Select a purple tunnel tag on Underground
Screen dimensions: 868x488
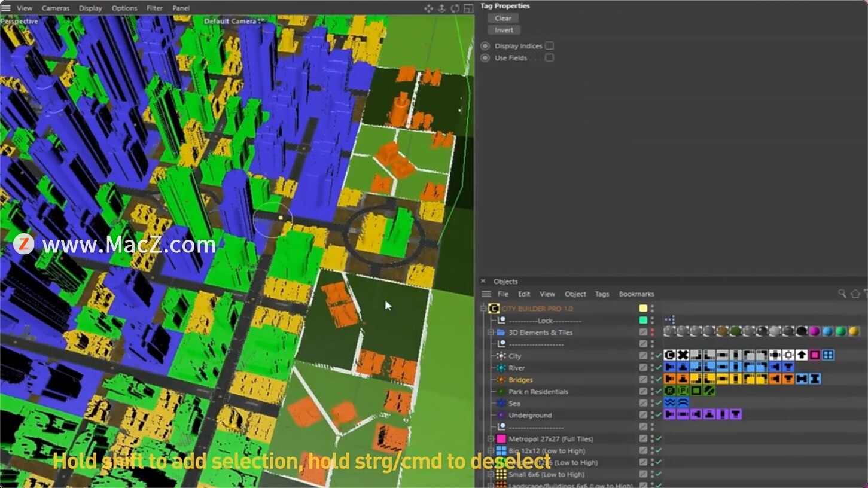(x=671, y=414)
